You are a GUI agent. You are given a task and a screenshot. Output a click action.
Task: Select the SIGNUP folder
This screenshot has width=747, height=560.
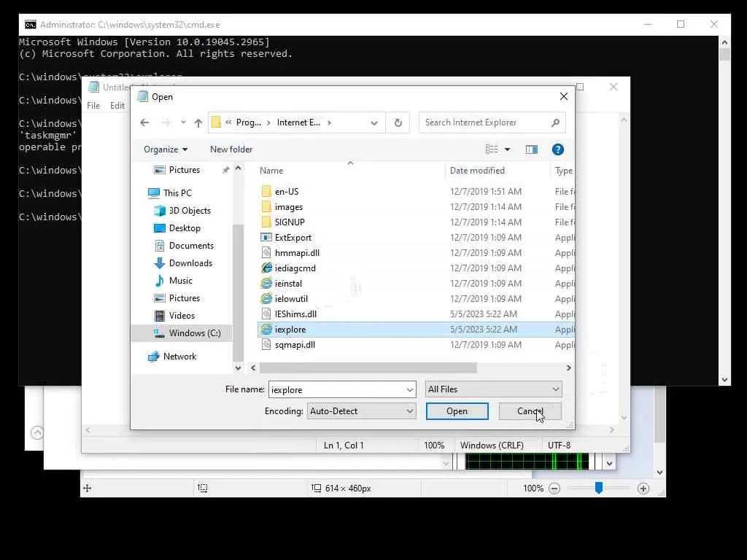point(290,222)
